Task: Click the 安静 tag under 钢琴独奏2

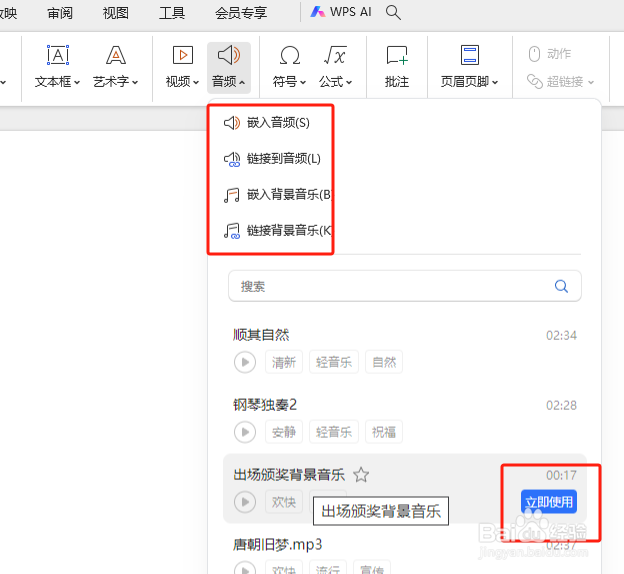Action: click(x=284, y=432)
